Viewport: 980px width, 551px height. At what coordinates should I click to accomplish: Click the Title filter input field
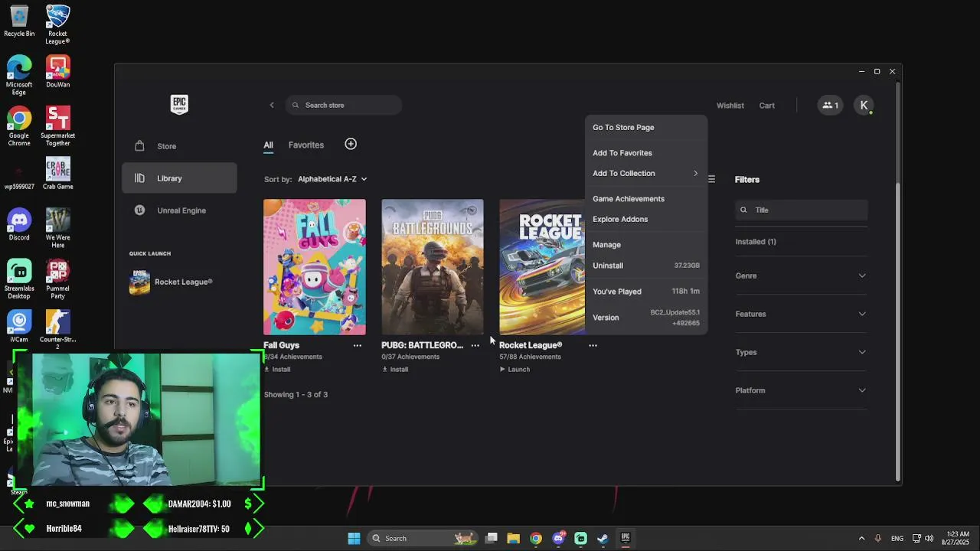(x=801, y=210)
